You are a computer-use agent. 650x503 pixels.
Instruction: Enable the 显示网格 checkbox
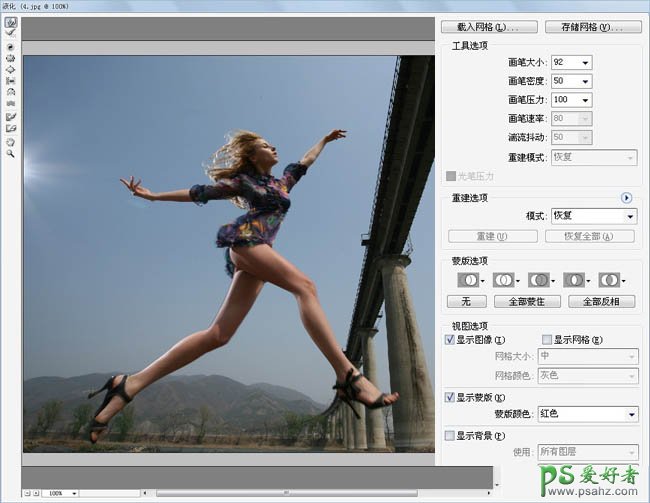coord(546,340)
